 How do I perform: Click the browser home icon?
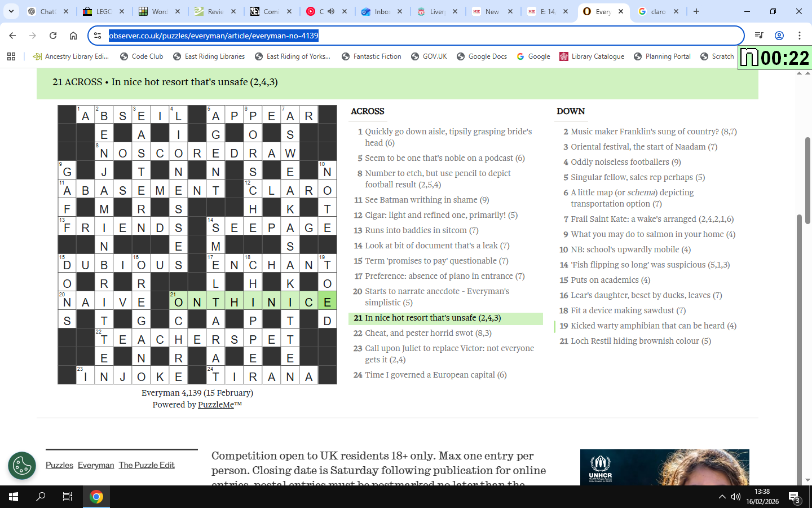tap(73, 36)
